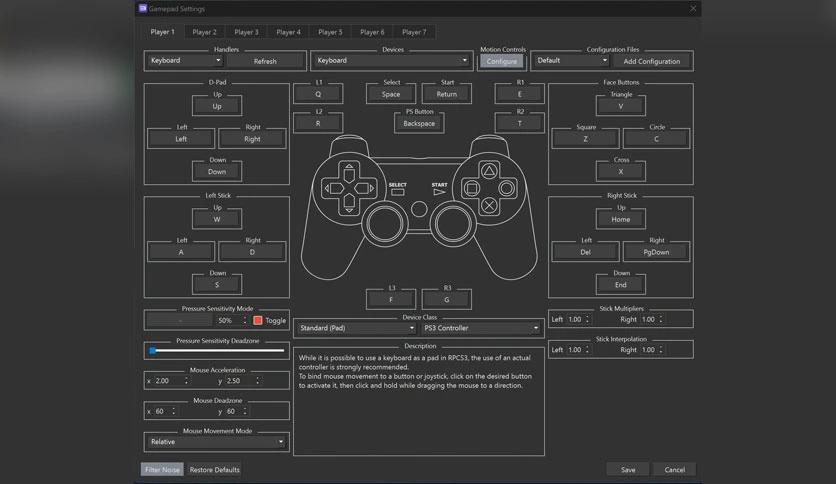This screenshot has height=484, width=836.
Task: Click the D-Pad Left binding button
Action: (x=181, y=139)
